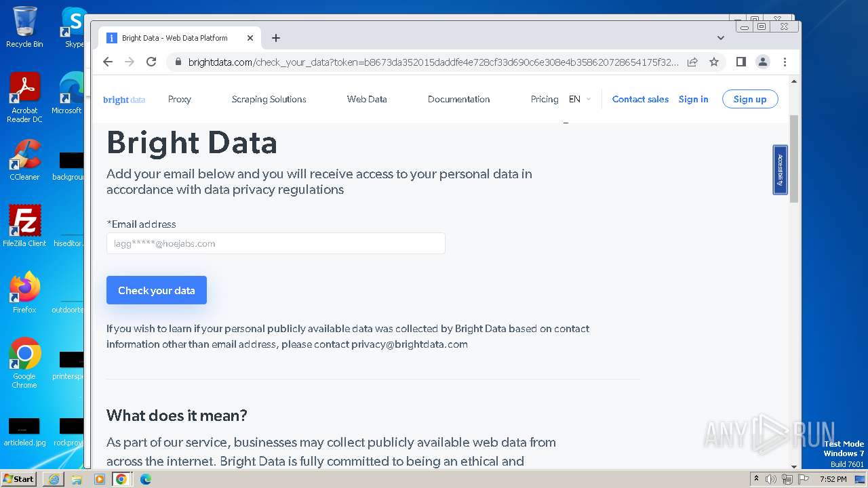This screenshot has height=488, width=868.
Task: Open the Firefox desktop icon
Action: (24, 293)
